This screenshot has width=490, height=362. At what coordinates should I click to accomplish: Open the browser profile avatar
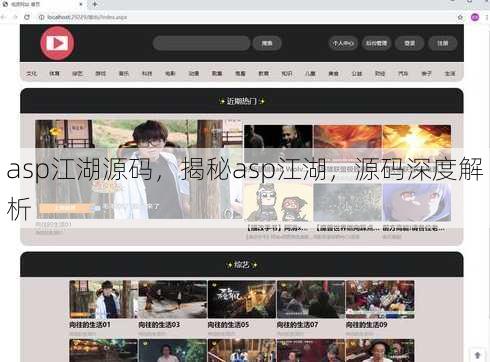[x=475, y=17]
